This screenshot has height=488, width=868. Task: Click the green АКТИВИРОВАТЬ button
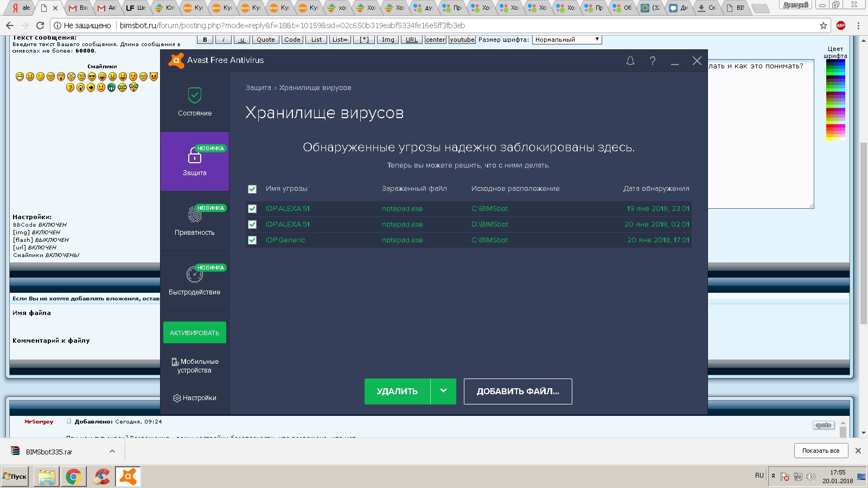[x=195, y=333]
